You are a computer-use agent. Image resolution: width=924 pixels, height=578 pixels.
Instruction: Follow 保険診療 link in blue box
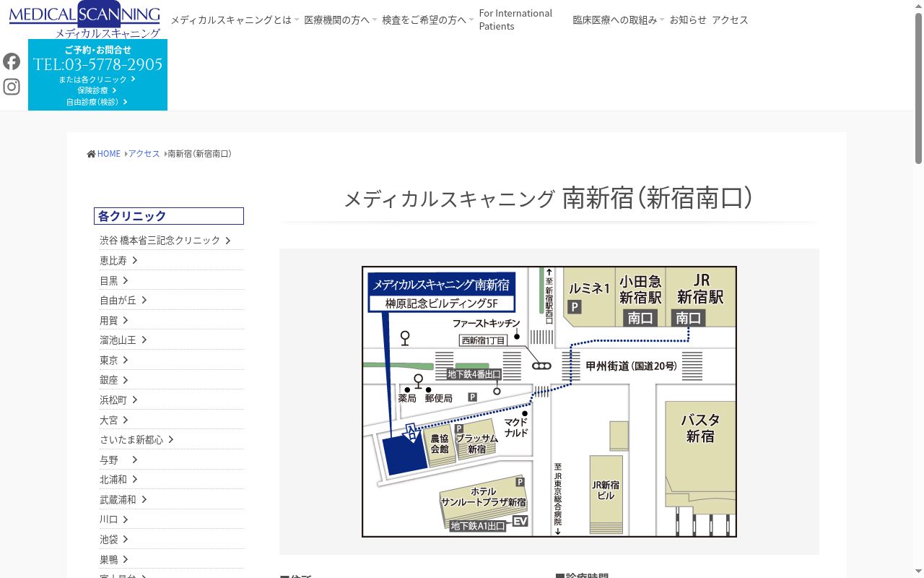click(x=97, y=90)
